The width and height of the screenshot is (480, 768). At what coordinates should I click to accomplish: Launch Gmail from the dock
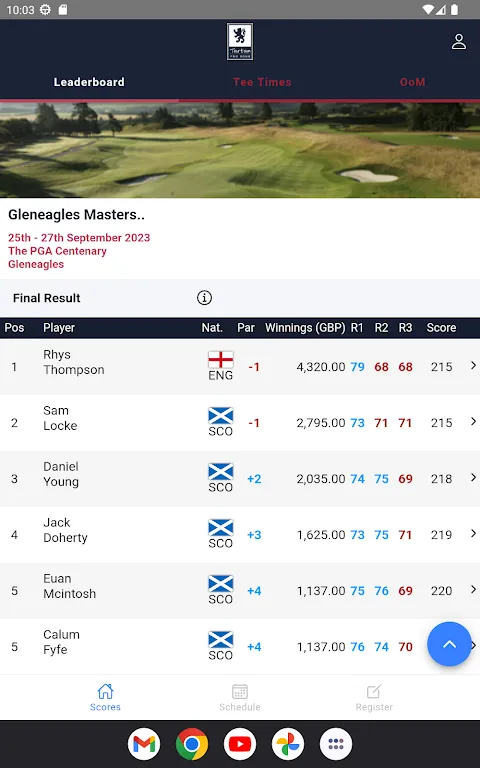pyautogui.click(x=144, y=744)
